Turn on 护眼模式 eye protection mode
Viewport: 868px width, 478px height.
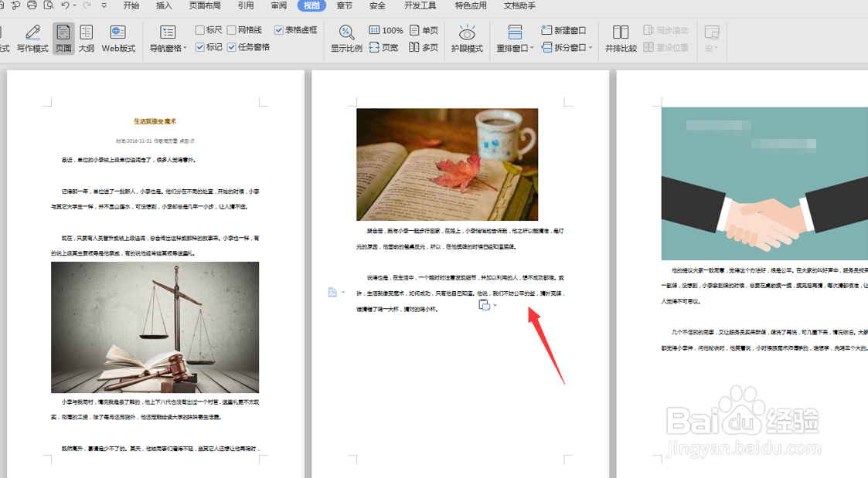coord(467,38)
